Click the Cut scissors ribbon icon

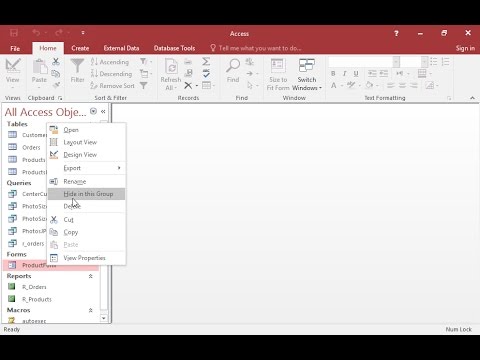[56, 61]
